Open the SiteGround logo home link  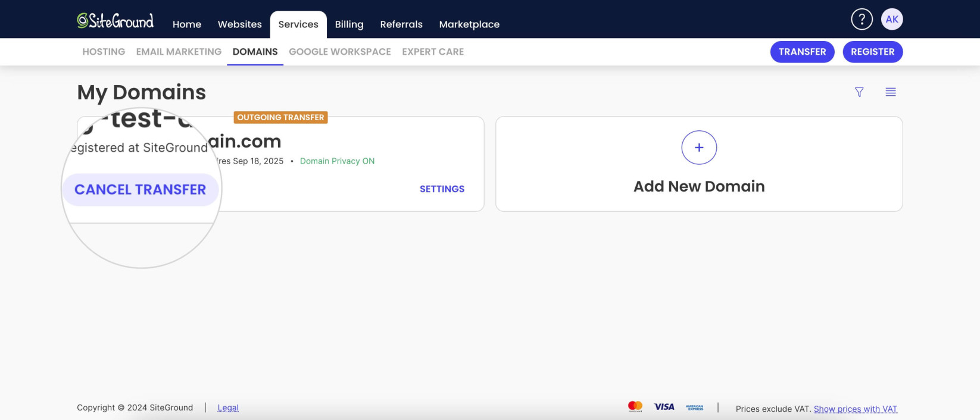[x=115, y=21]
